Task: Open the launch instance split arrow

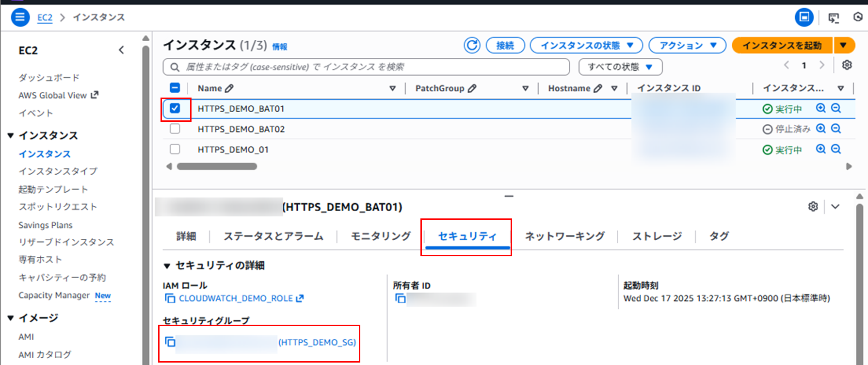Action: click(843, 45)
